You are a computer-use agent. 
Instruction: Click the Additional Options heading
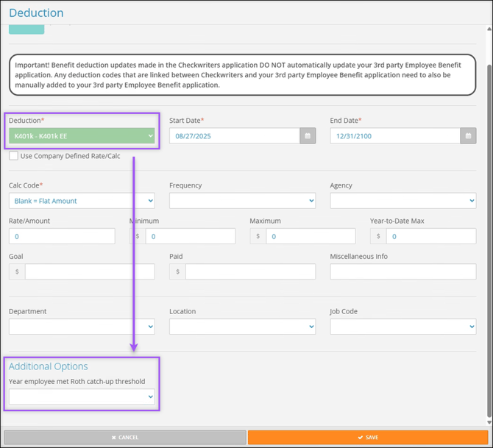(48, 366)
